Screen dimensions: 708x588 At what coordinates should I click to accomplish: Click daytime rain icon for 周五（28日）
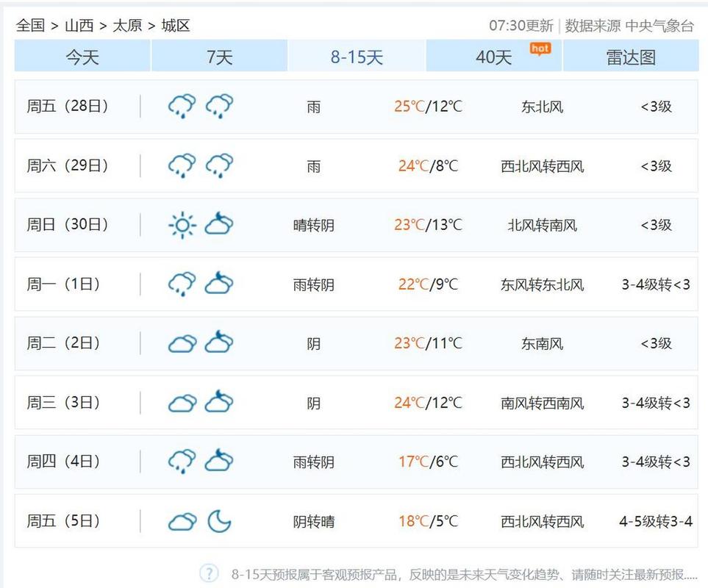[x=182, y=106]
